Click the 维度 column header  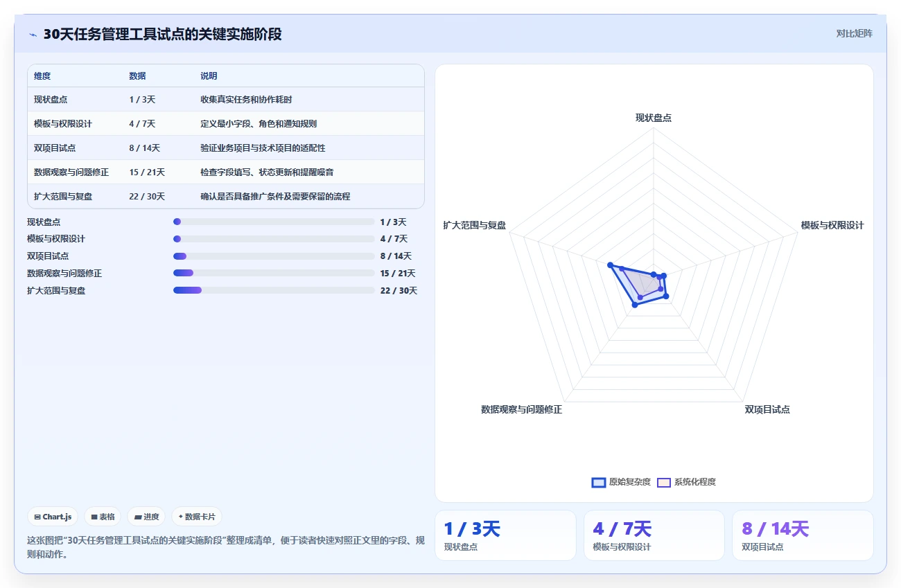tap(42, 76)
